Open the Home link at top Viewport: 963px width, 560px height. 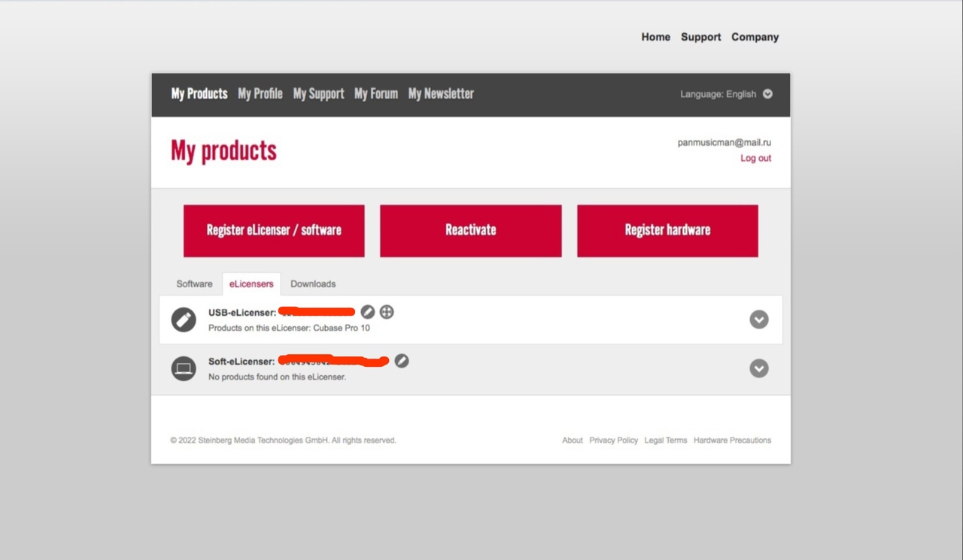[x=655, y=37]
